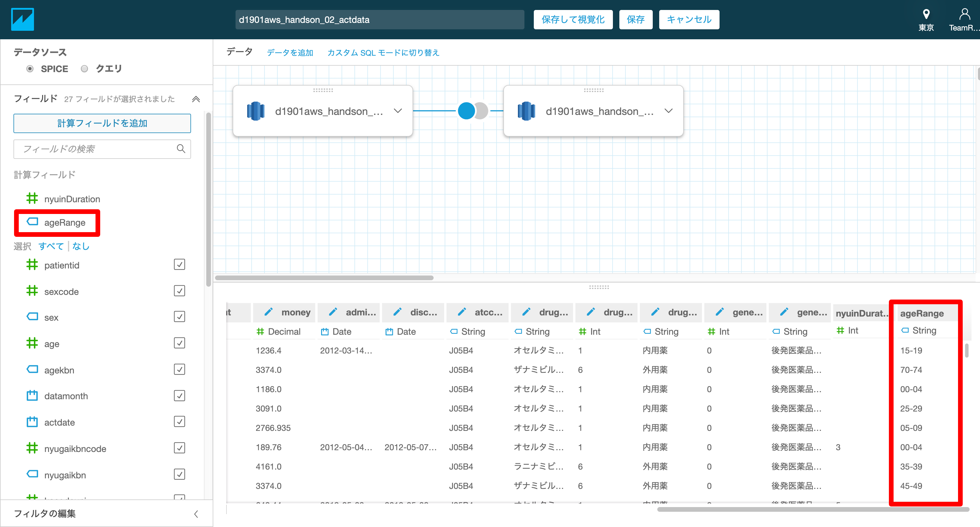
Task: Click the Date type icon under admi...
Action: click(325, 331)
